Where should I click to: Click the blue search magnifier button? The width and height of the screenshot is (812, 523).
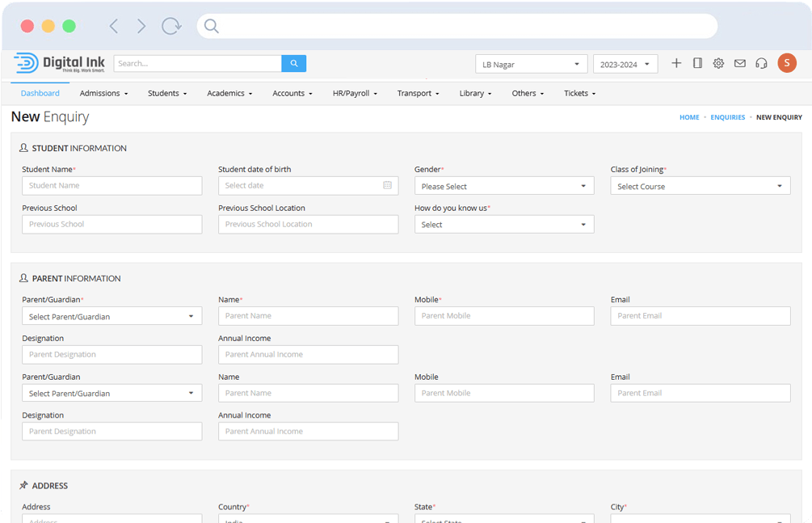coord(293,64)
